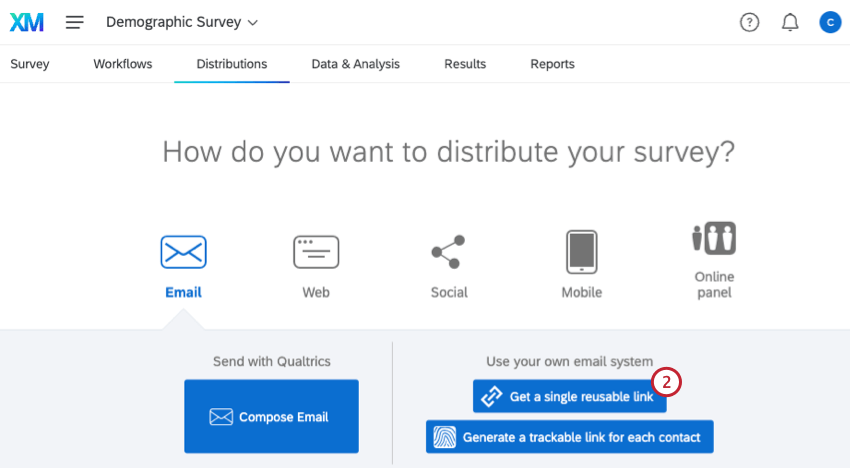Open the Data & Analysis tab
Viewport: 850px width, 468px height.
(355, 64)
